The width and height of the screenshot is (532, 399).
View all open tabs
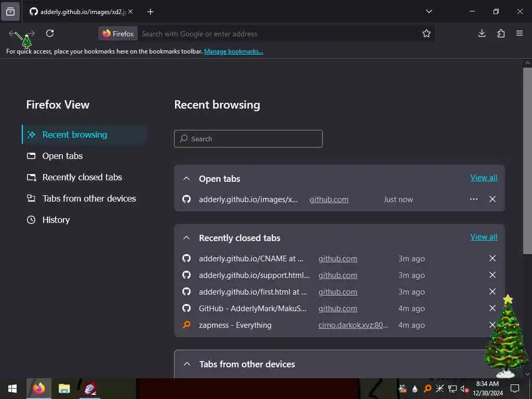tap(484, 178)
